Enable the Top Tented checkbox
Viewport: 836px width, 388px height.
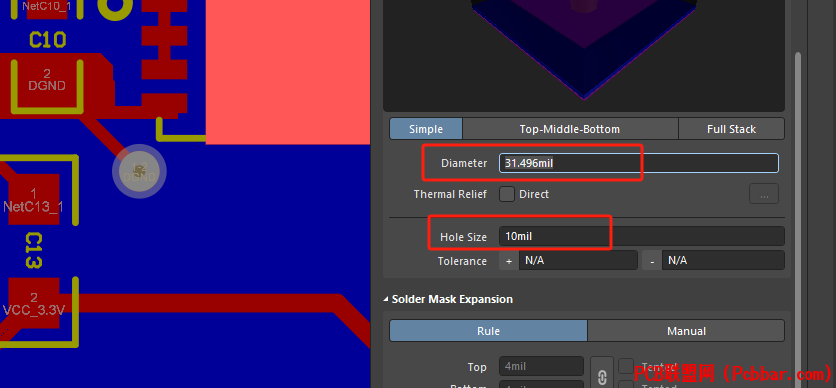[625, 366]
